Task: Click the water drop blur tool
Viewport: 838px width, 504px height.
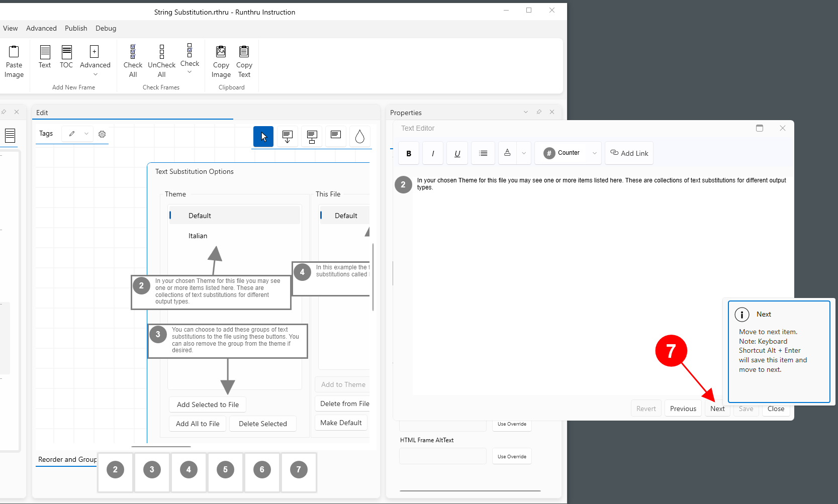Action: pos(359,137)
